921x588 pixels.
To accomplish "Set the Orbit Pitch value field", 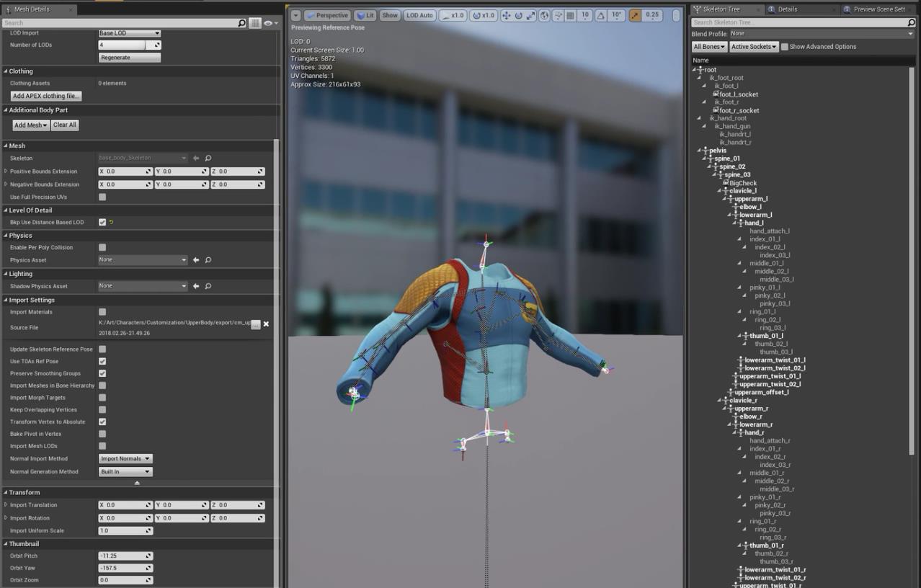I will coord(123,556).
